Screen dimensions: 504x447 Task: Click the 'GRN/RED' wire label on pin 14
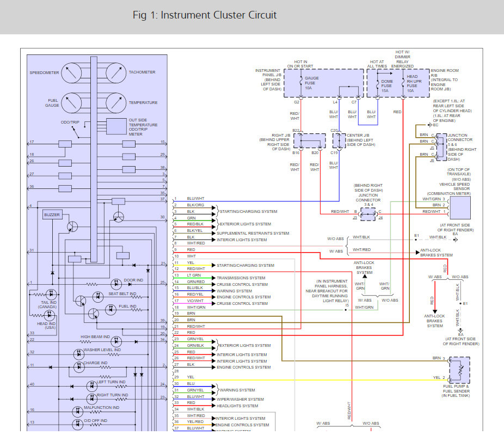pos(195,281)
